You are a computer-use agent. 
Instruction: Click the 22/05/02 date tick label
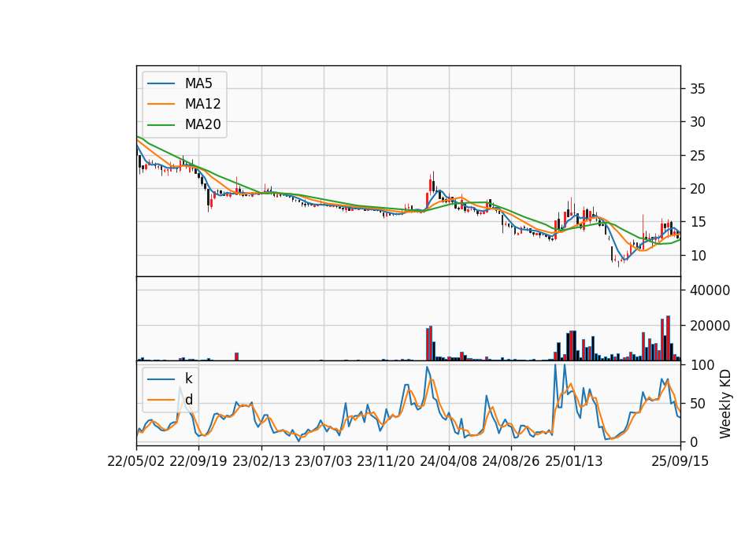point(136,461)
